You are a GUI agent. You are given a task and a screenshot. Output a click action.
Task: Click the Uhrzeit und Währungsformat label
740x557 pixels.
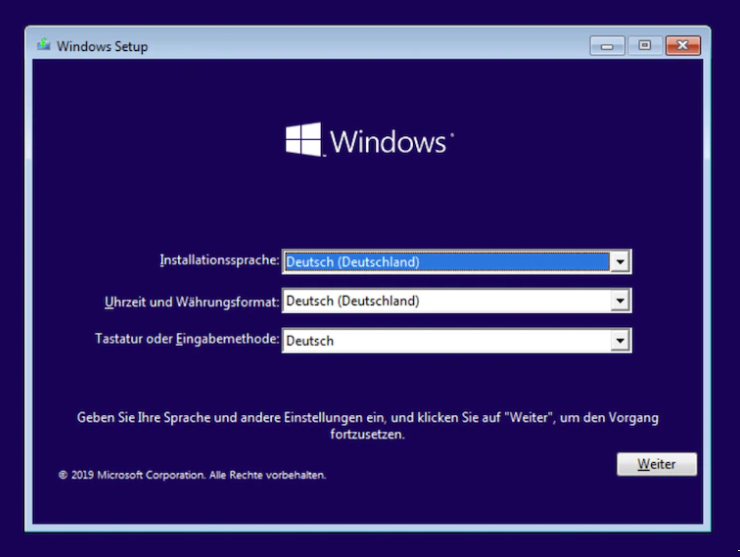click(x=192, y=302)
